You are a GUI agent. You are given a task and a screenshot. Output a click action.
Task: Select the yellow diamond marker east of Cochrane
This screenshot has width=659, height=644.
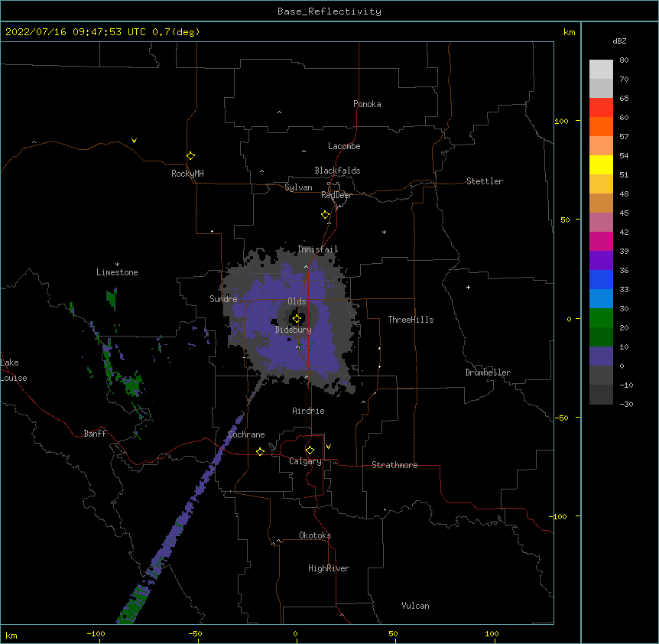[260, 451]
